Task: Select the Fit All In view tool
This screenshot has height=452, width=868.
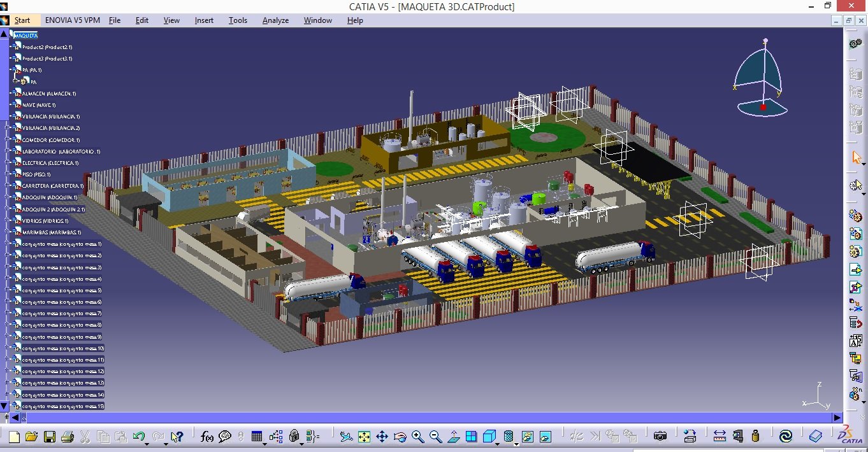Action: coord(364,437)
